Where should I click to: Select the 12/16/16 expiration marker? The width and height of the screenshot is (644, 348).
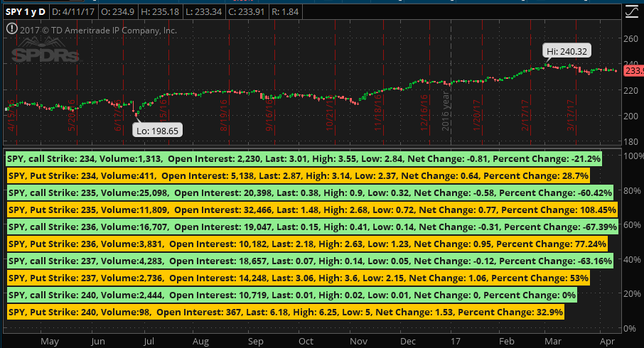(424, 113)
